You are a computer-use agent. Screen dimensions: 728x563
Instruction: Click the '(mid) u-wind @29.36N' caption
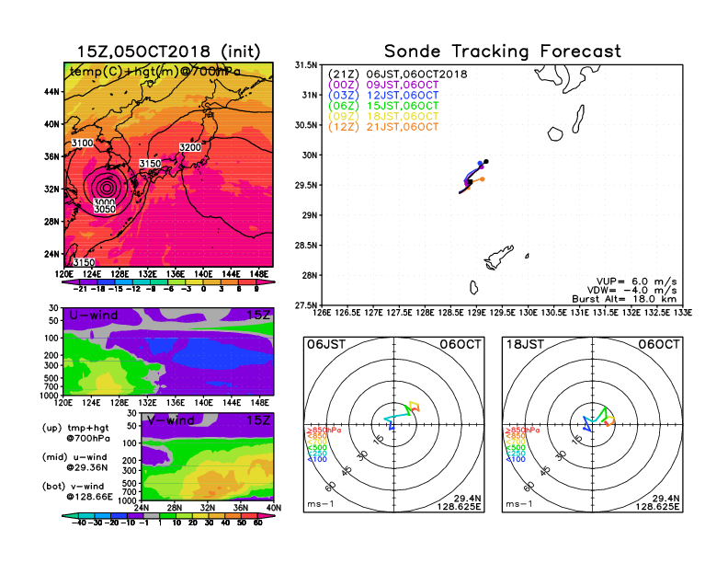coord(74,462)
